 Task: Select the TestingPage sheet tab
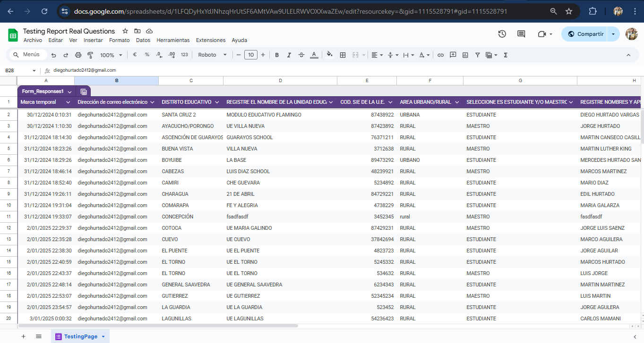coord(80,336)
